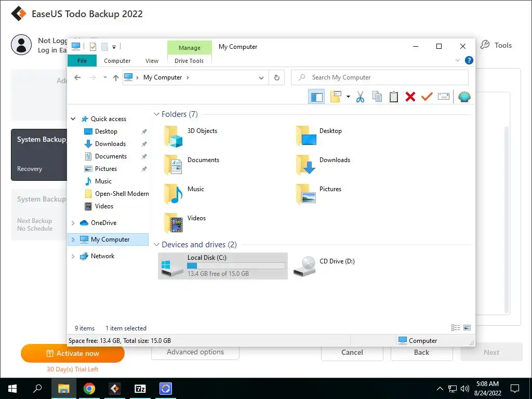
Task: Click the New folder view toolbar icon
Action: pyautogui.click(x=336, y=97)
